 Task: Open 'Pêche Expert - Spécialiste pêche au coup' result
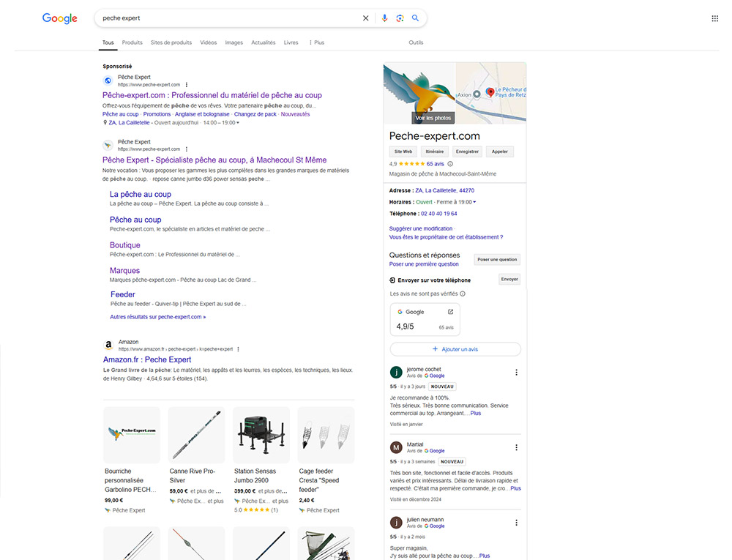point(214,160)
